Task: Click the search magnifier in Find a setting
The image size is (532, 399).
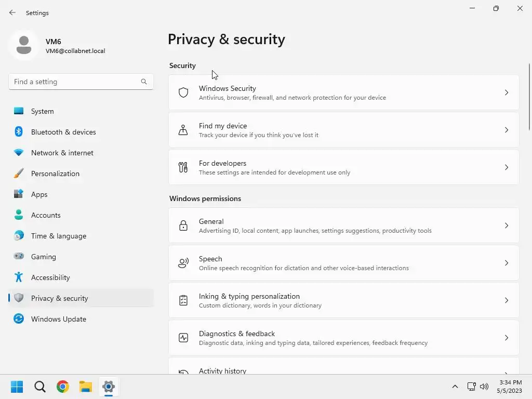Action: tap(144, 82)
